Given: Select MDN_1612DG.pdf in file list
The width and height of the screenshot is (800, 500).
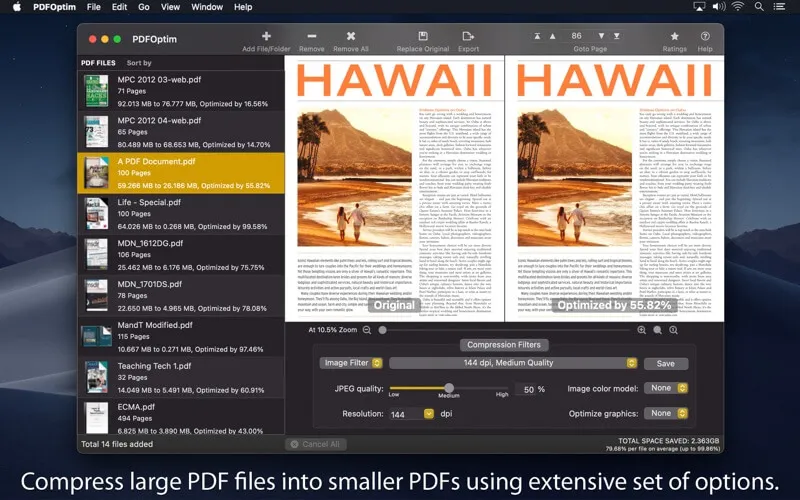Looking at the screenshot, I should (181, 255).
